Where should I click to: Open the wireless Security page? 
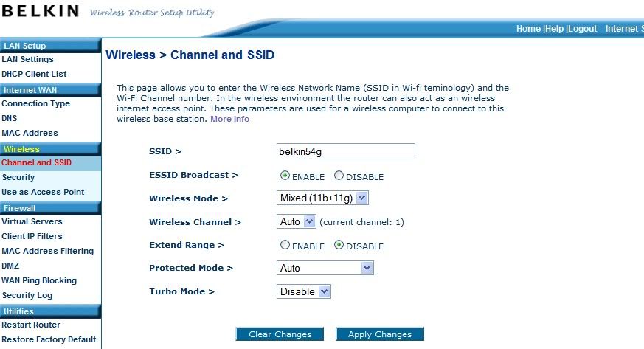(18, 177)
